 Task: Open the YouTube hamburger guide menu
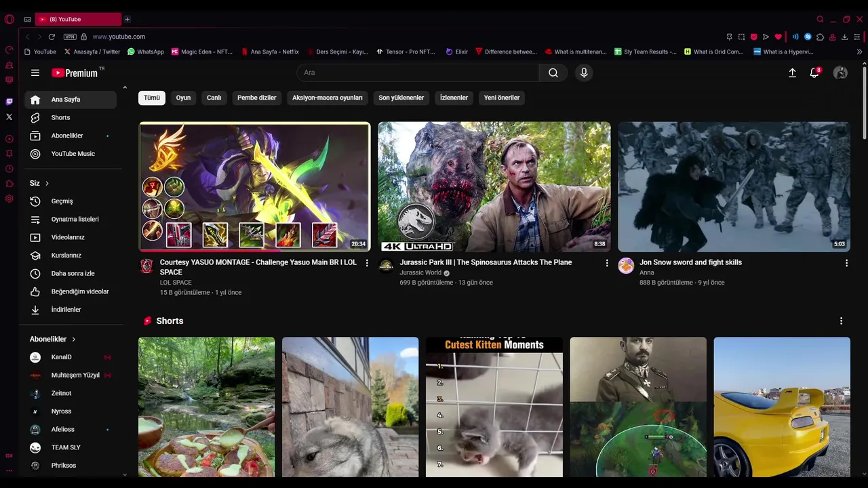click(35, 73)
